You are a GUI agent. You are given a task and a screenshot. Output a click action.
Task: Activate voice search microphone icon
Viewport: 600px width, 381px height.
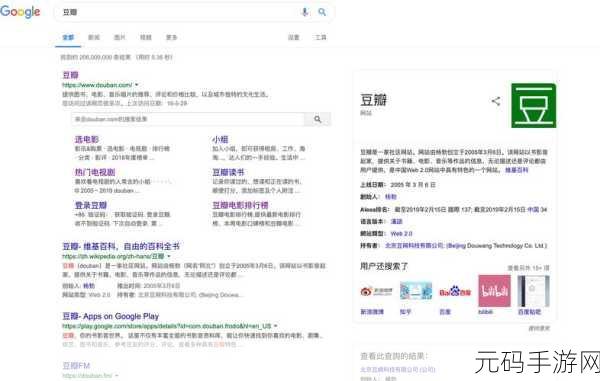305,12
